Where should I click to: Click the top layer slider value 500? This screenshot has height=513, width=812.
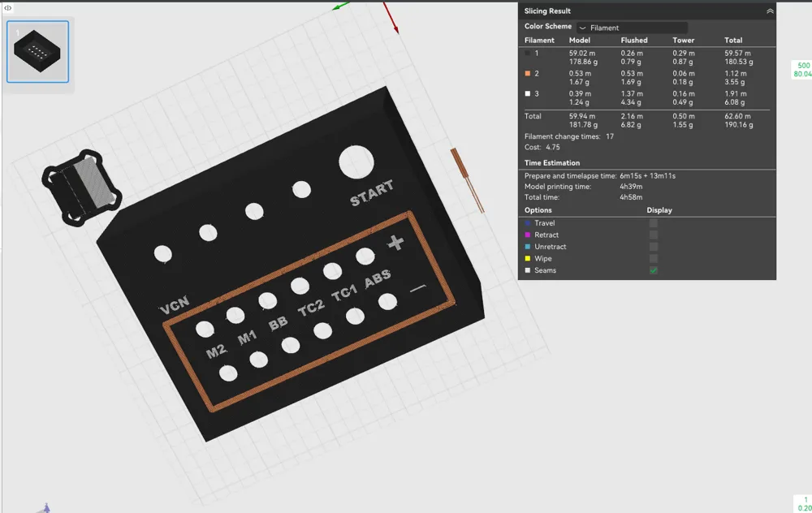click(803, 66)
